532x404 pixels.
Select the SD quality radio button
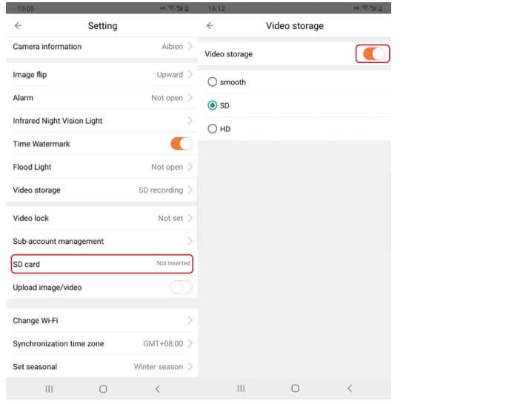point(213,105)
